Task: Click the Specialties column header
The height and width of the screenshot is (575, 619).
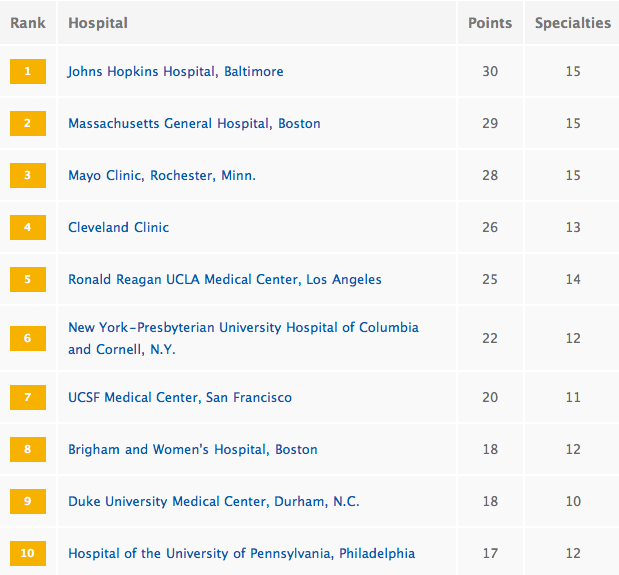Action: (x=572, y=23)
